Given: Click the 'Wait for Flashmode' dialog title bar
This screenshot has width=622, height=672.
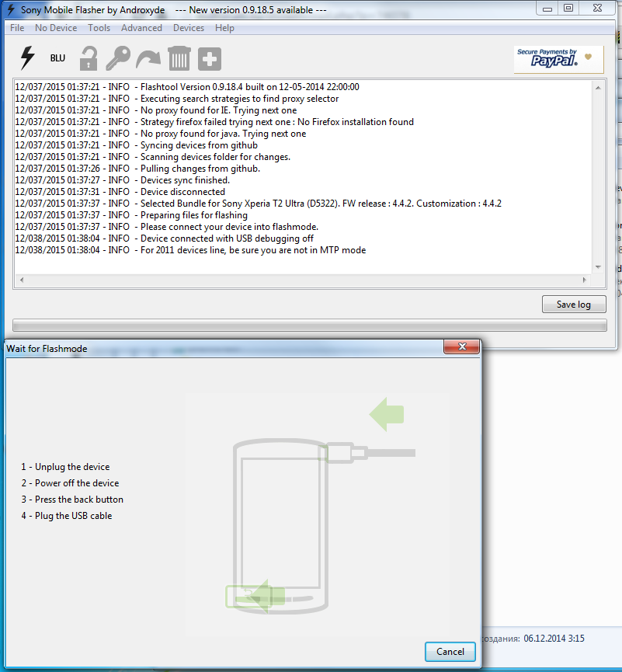Looking at the screenshot, I should point(223,348).
